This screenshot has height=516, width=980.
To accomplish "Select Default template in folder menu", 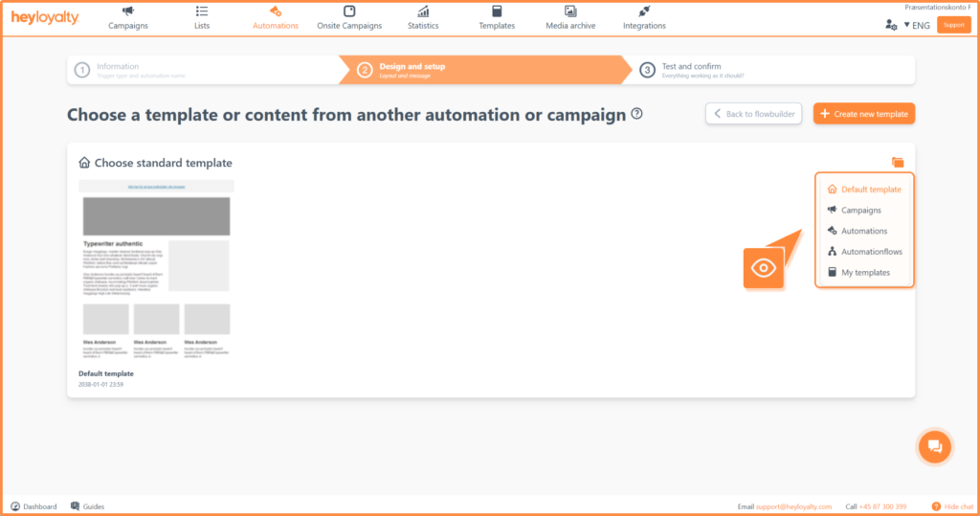I will (870, 190).
